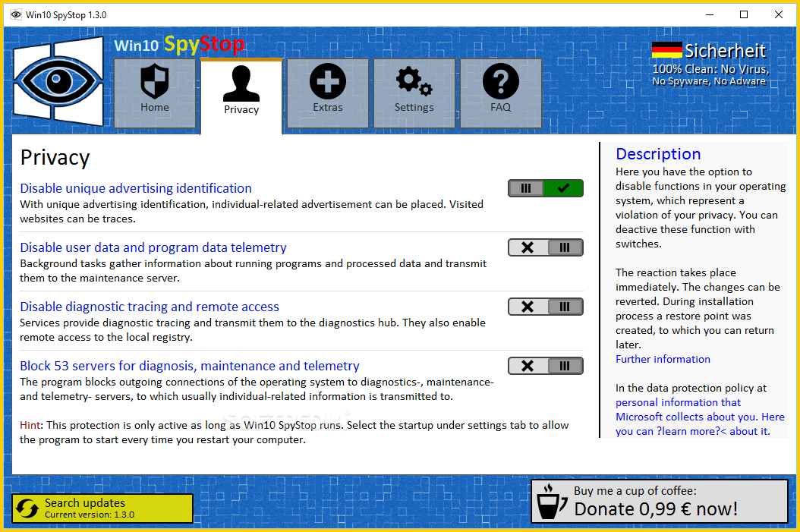Maximize the Win10 SpyStop window

pos(744,14)
